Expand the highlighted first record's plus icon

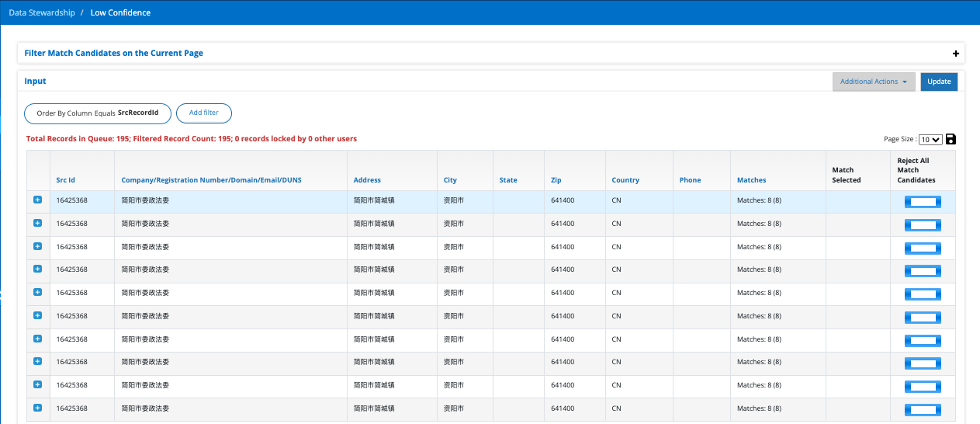pyautogui.click(x=38, y=200)
